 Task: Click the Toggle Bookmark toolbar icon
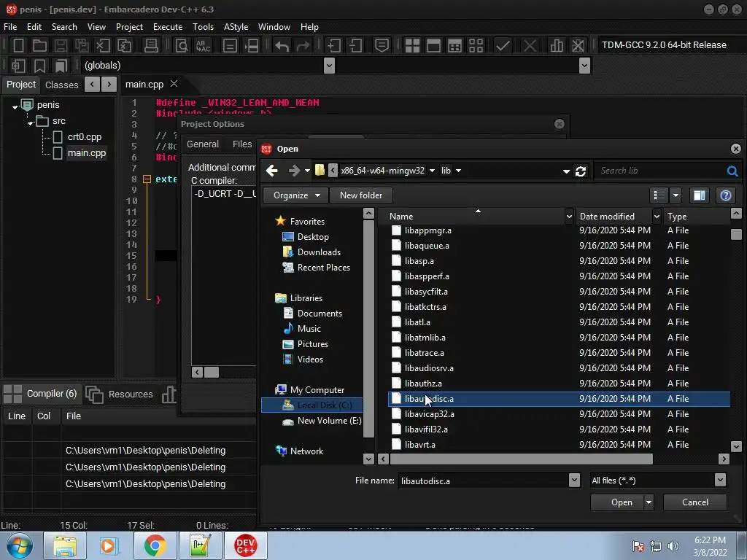39,66
